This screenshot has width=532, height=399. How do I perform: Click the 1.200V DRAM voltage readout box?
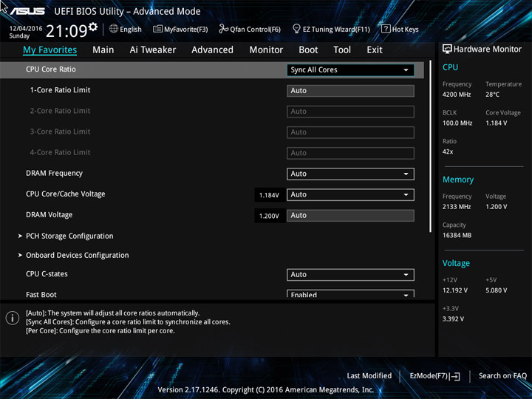coord(270,216)
